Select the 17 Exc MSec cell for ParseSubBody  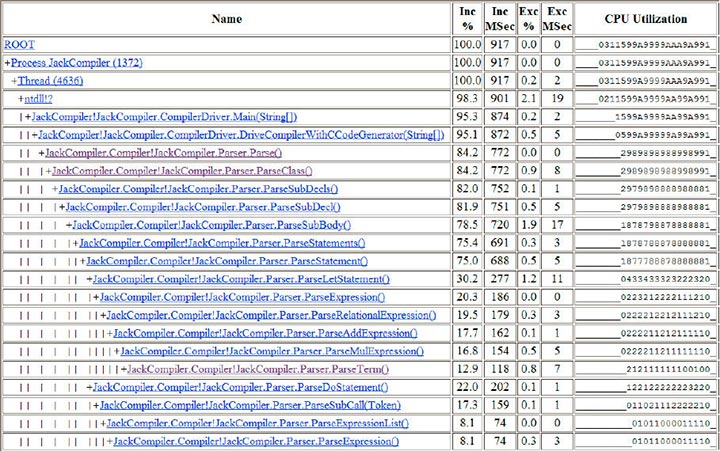[x=557, y=225]
